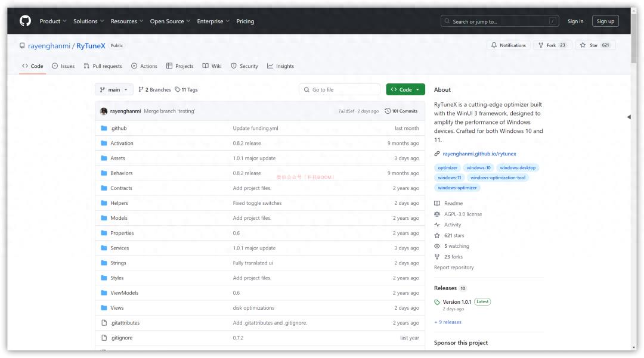Open the 101 Commits history
This screenshot has width=644, height=358.
[401, 111]
